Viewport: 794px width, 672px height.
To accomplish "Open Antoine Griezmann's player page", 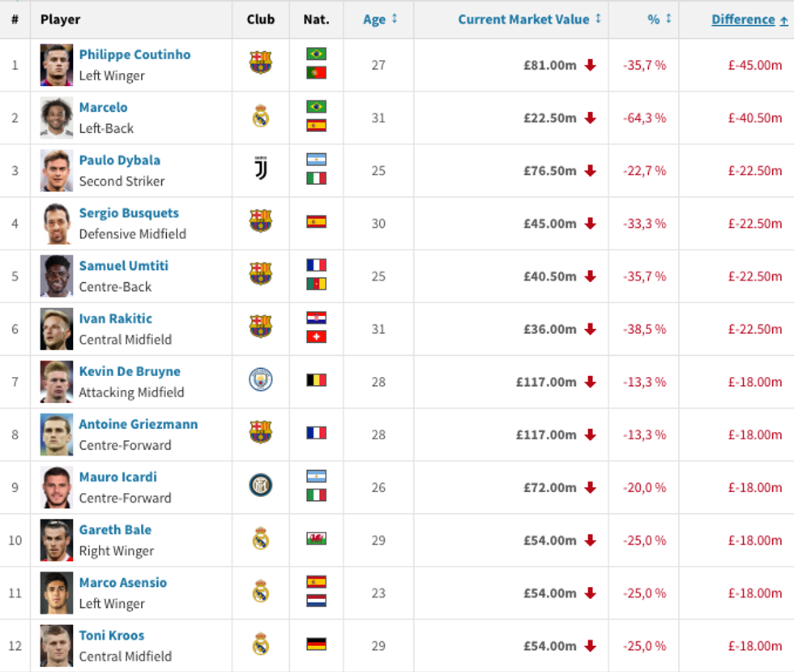I will pos(138,424).
